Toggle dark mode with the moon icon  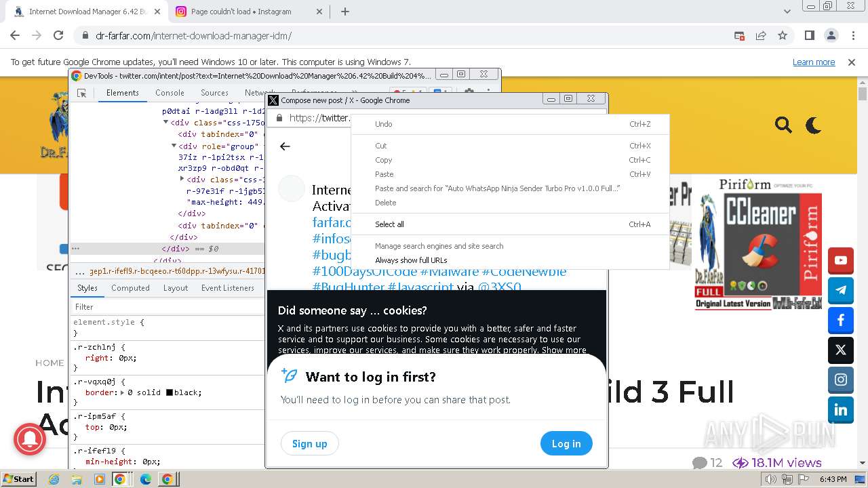pyautogui.click(x=813, y=125)
